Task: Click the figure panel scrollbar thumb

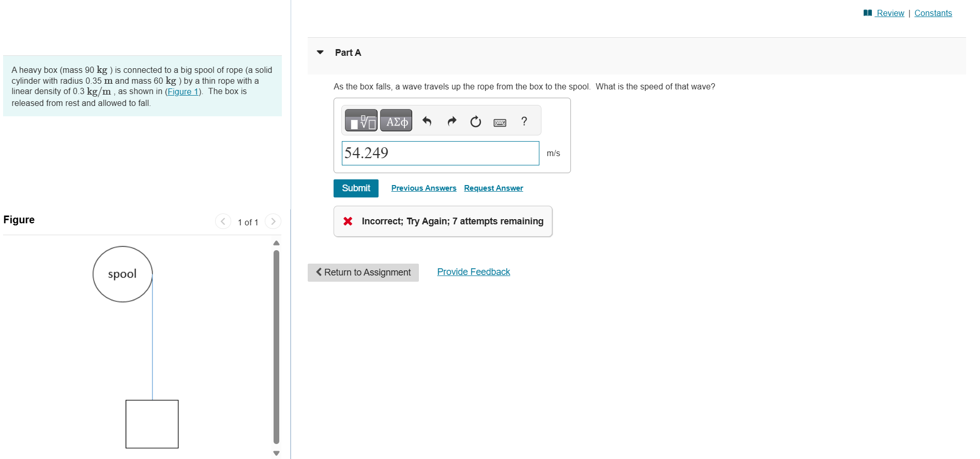Action: pos(276,347)
